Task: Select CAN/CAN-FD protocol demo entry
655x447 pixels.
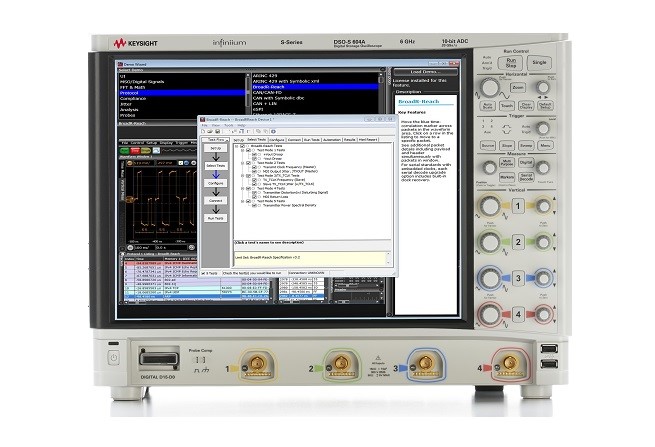Action: [x=315, y=92]
